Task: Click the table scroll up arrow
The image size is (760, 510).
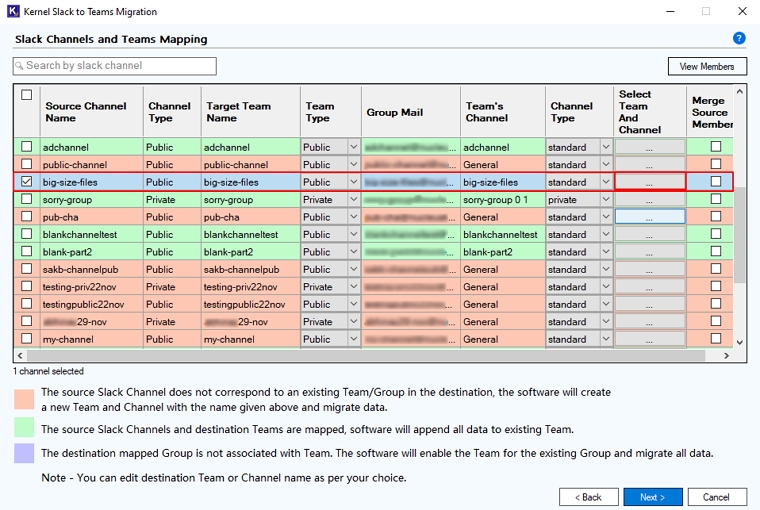Action: click(x=740, y=92)
